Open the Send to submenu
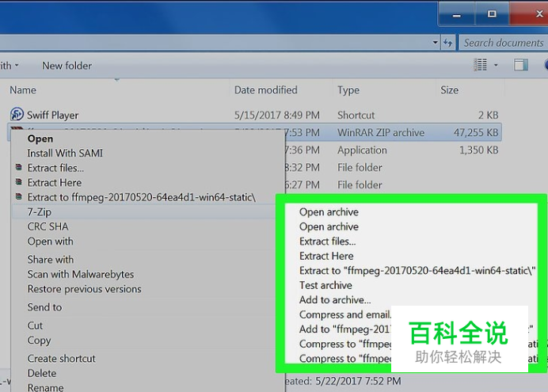Image resolution: width=548 pixels, height=392 pixels. coord(44,307)
